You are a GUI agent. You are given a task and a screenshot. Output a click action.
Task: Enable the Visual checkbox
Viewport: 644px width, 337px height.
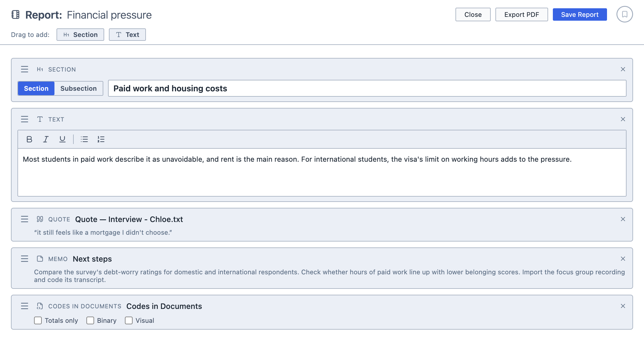(x=129, y=320)
